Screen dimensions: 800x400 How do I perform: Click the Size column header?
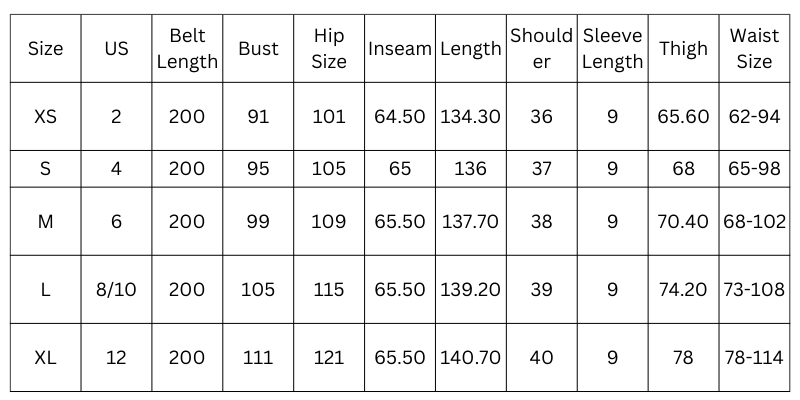[x=45, y=49]
